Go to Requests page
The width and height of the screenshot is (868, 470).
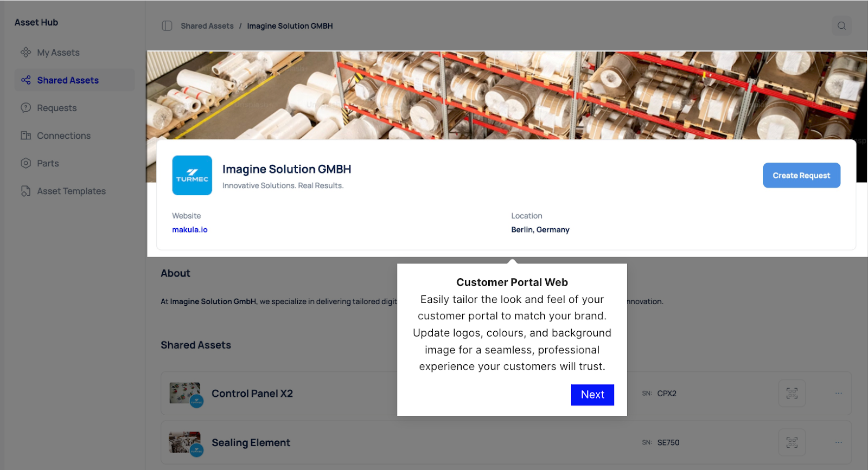pyautogui.click(x=74, y=108)
